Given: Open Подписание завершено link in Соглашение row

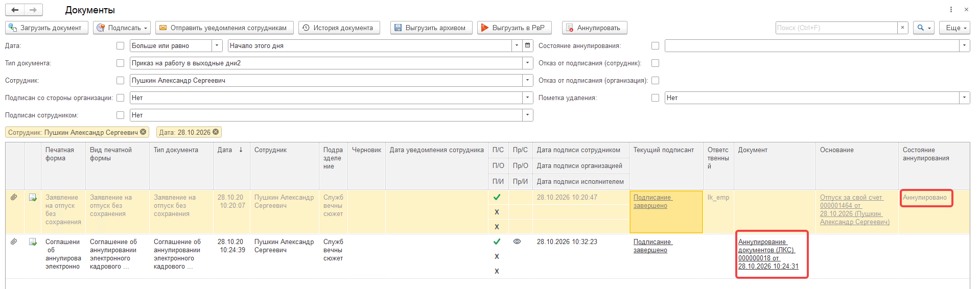Looking at the screenshot, I should [652, 246].
